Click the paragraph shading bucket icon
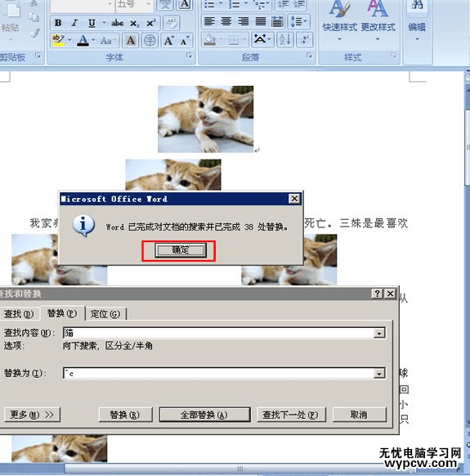This screenshot has width=470, height=476. click(210, 40)
